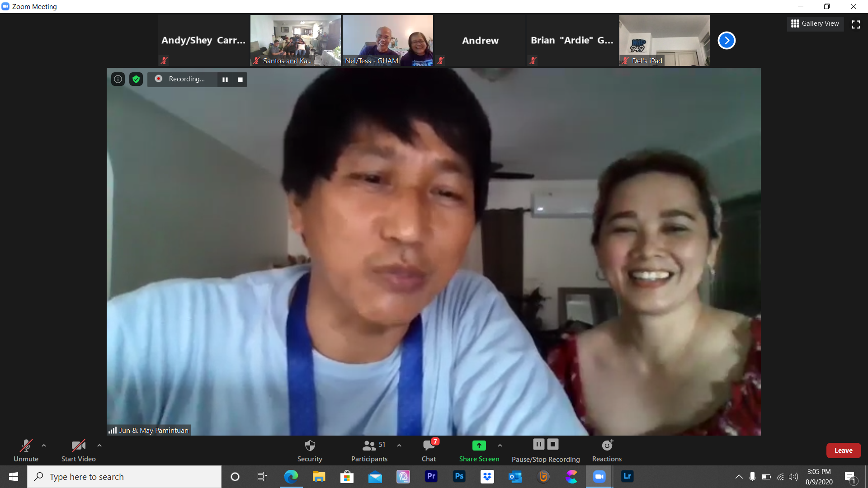
Task: Open Photoshop from taskbar
Action: [x=459, y=477]
